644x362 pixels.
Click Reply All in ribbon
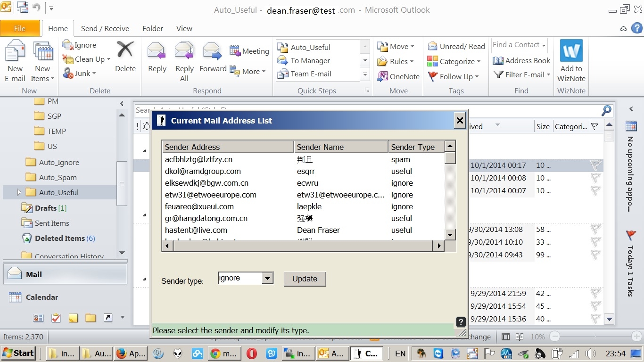pyautogui.click(x=184, y=61)
